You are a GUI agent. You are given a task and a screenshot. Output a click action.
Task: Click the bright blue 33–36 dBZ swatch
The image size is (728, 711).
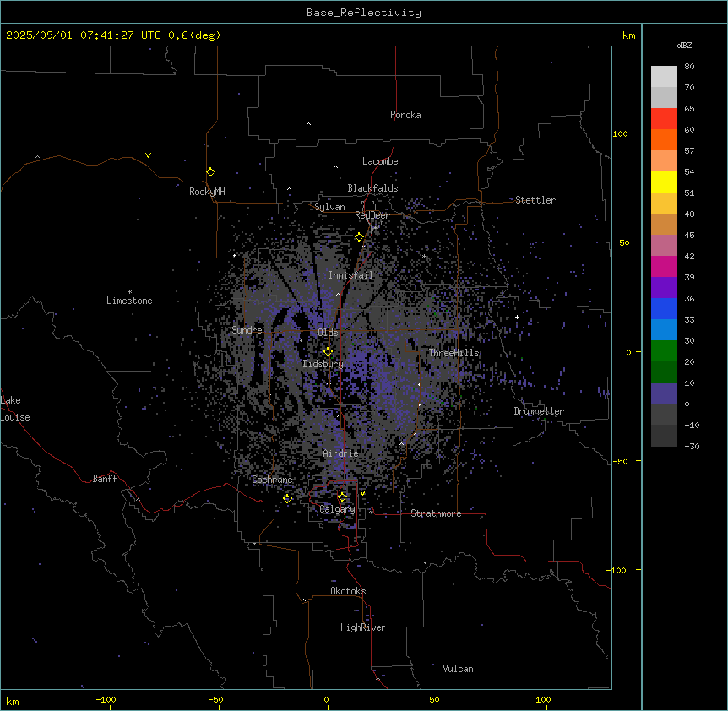(x=664, y=308)
